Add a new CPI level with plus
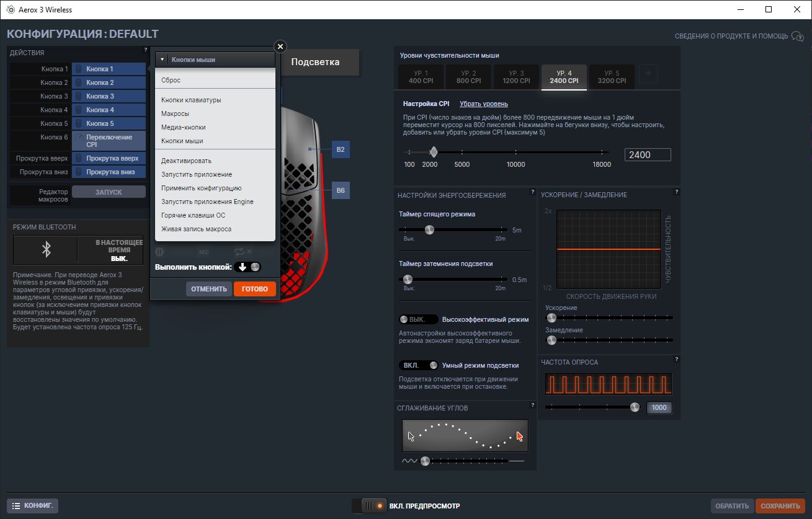The image size is (812, 519). pos(648,74)
